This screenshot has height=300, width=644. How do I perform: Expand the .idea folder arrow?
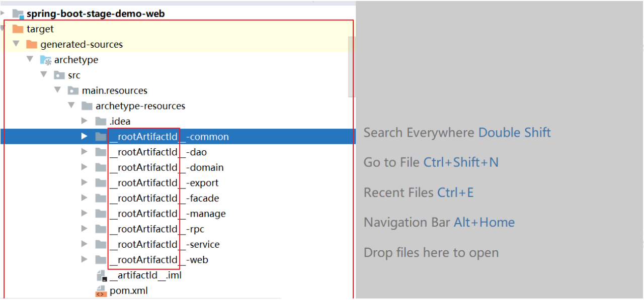click(x=85, y=121)
